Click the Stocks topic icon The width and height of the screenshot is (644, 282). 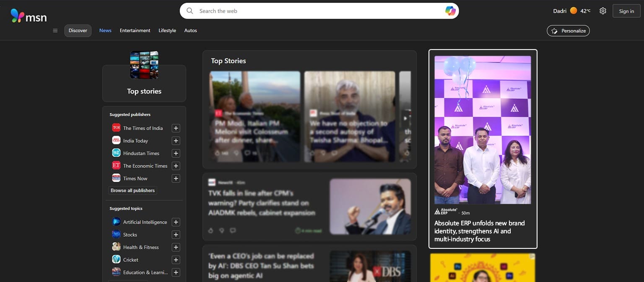coord(116,234)
